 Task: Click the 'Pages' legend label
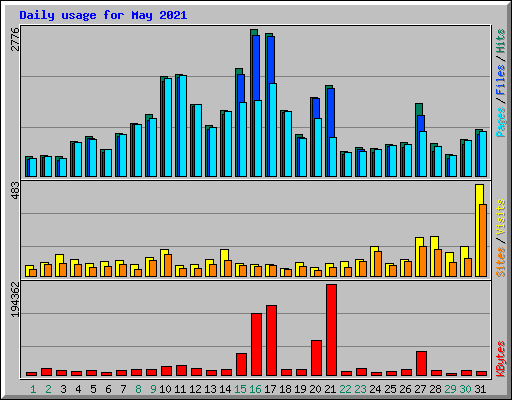[500, 122]
